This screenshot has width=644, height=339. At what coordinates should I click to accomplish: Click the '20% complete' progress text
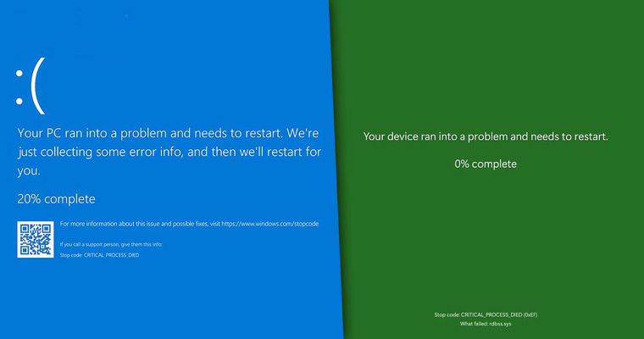click(x=56, y=198)
